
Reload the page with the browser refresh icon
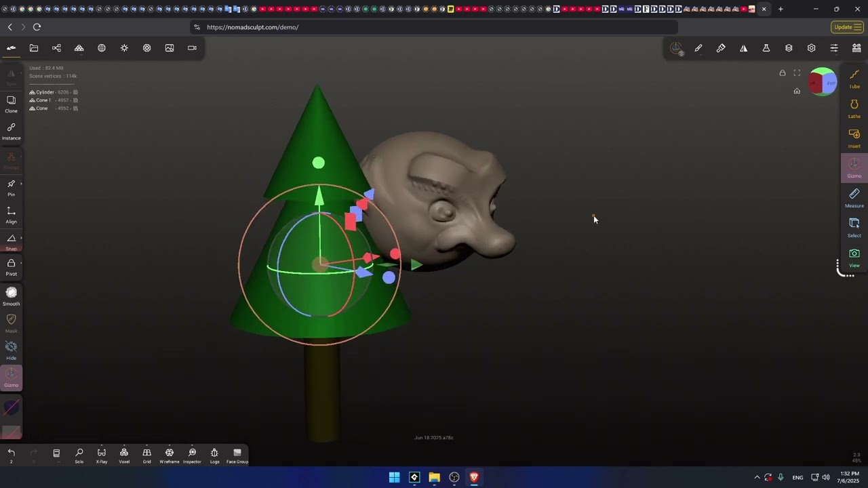click(x=37, y=27)
